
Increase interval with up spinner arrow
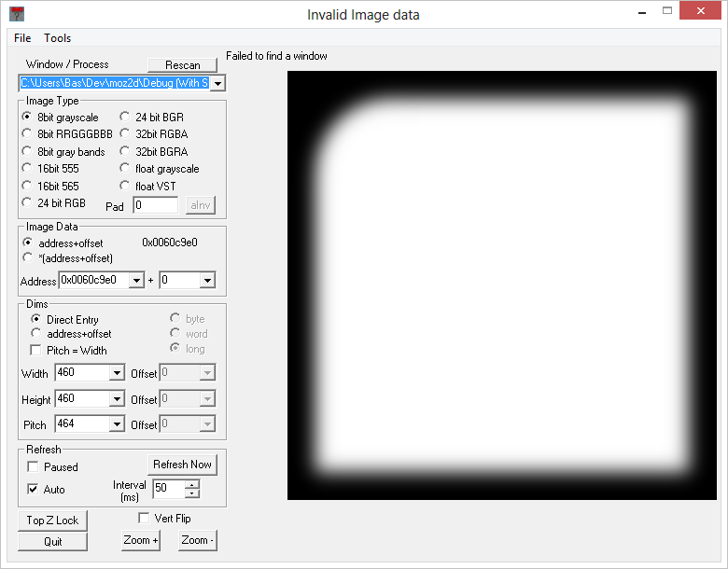click(x=192, y=484)
